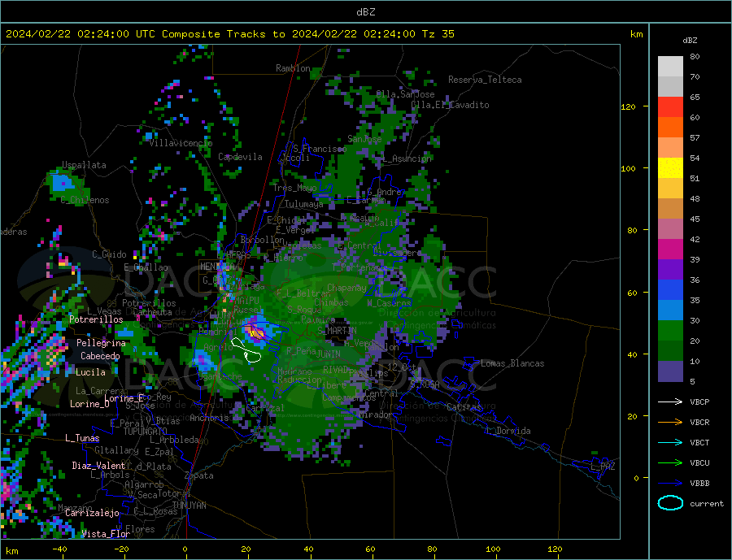This screenshot has height=560, width=732.
Task: Click the 'dBZ' title at top
Action: [365, 12]
